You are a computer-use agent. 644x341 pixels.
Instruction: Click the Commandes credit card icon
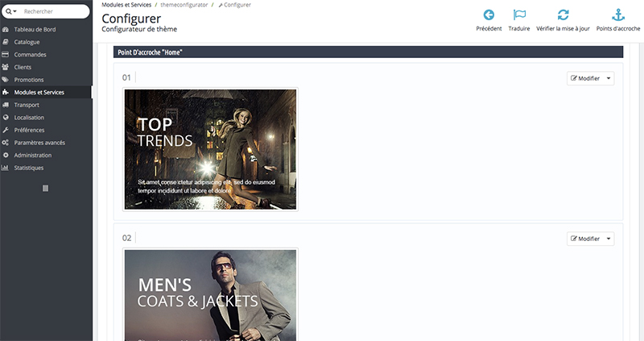click(6, 54)
